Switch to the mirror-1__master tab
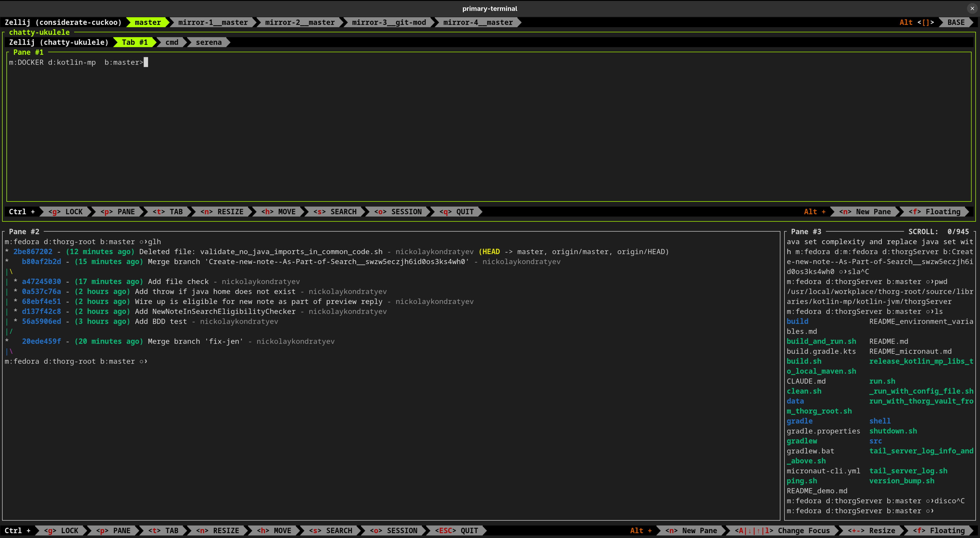980x538 pixels. point(213,22)
